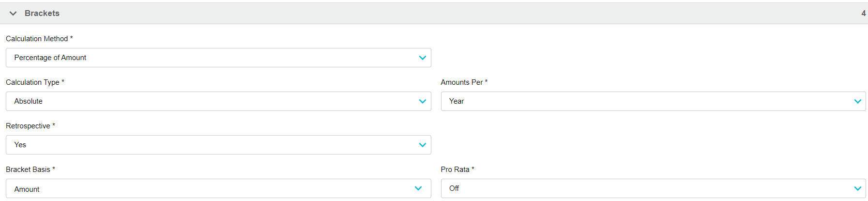Click the Retrospective dropdown arrow icon
The width and height of the screenshot is (868, 201).
tap(422, 145)
